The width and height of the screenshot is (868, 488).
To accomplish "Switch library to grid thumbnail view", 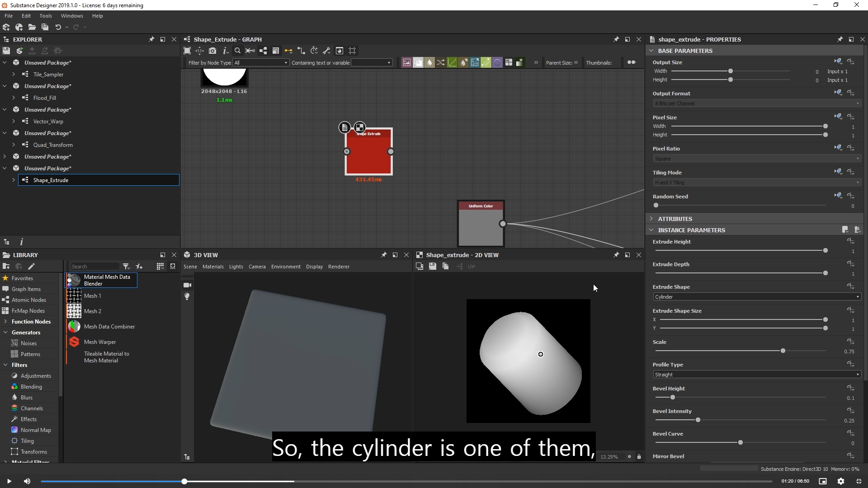I will [x=160, y=267].
